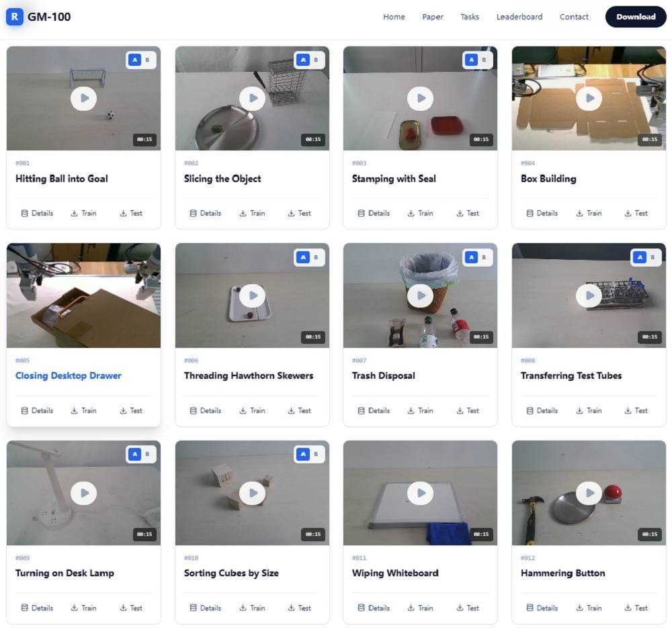Click the GM-100 logo icon
The height and width of the screenshot is (634, 672).
tap(15, 17)
